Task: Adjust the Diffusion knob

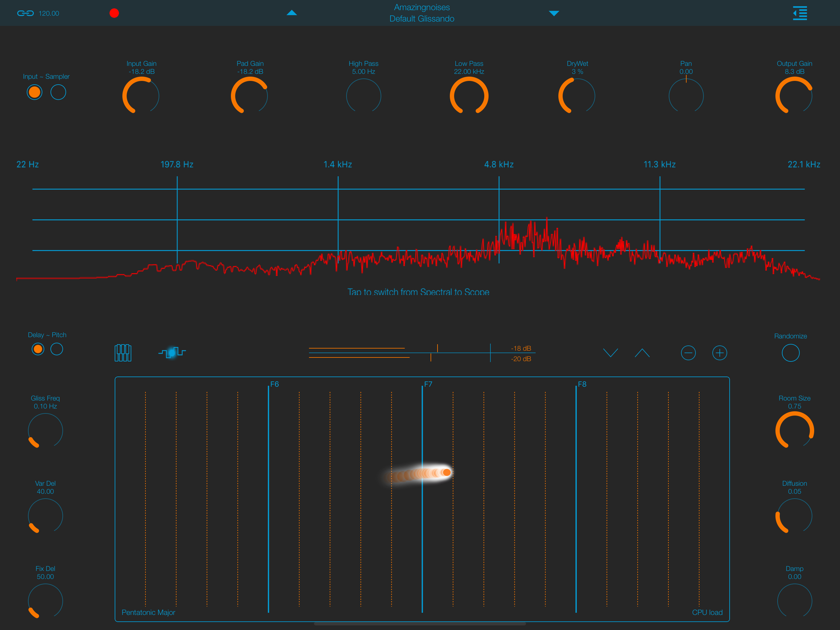Action: pyautogui.click(x=794, y=516)
